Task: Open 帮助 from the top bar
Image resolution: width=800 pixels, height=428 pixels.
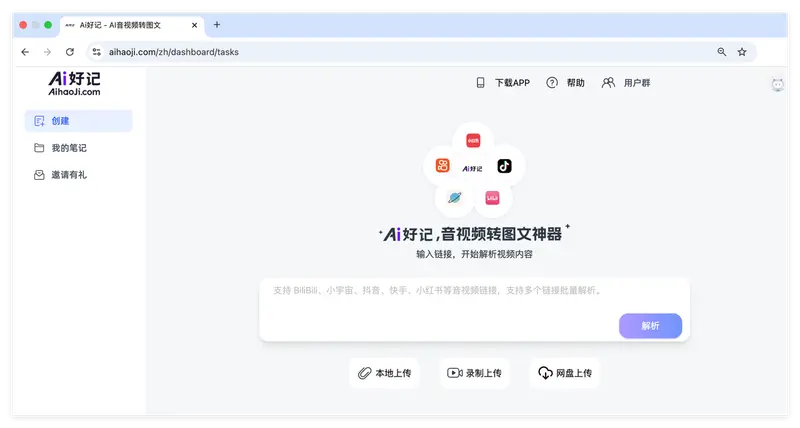Action: tap(576, 83)
